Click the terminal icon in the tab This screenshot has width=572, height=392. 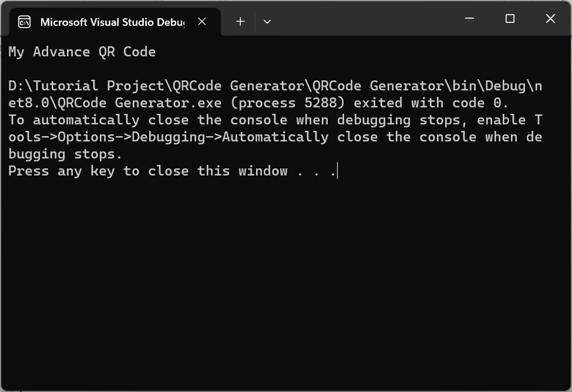click(25, 22)
